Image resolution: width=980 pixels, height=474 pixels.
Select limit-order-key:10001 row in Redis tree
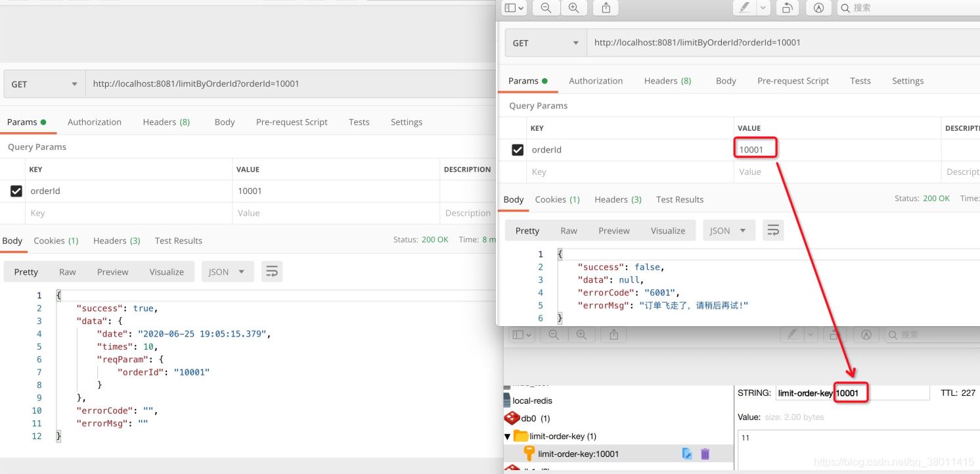pos(618,454)
